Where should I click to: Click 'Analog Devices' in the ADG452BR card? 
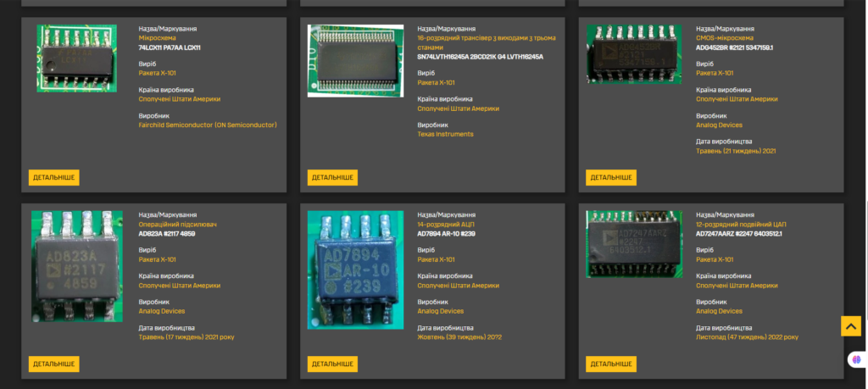(x=719, y=125)
